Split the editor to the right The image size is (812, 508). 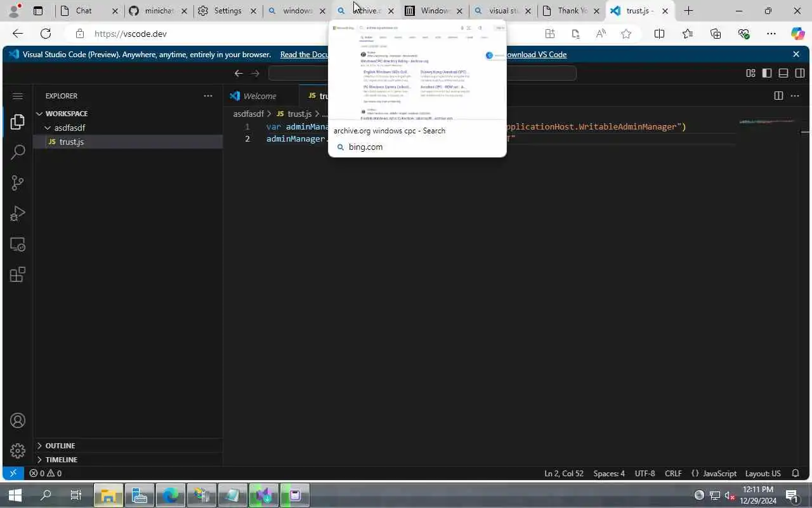(x=778, y=96)
